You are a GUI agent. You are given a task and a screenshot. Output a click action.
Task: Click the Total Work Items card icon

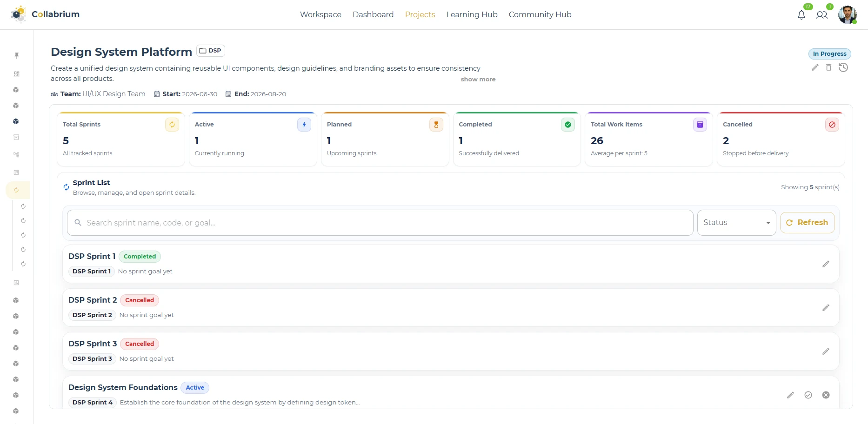click(700, 125)
